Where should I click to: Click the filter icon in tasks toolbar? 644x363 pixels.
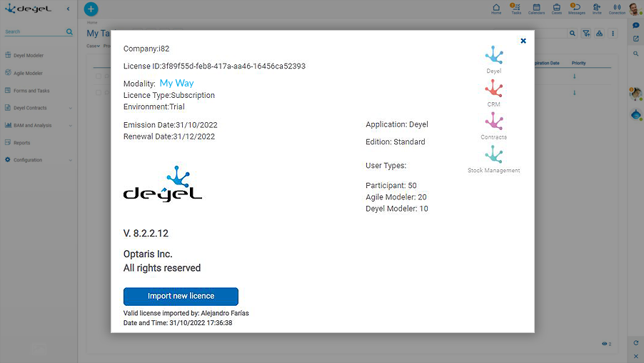[x=586, y=34]
